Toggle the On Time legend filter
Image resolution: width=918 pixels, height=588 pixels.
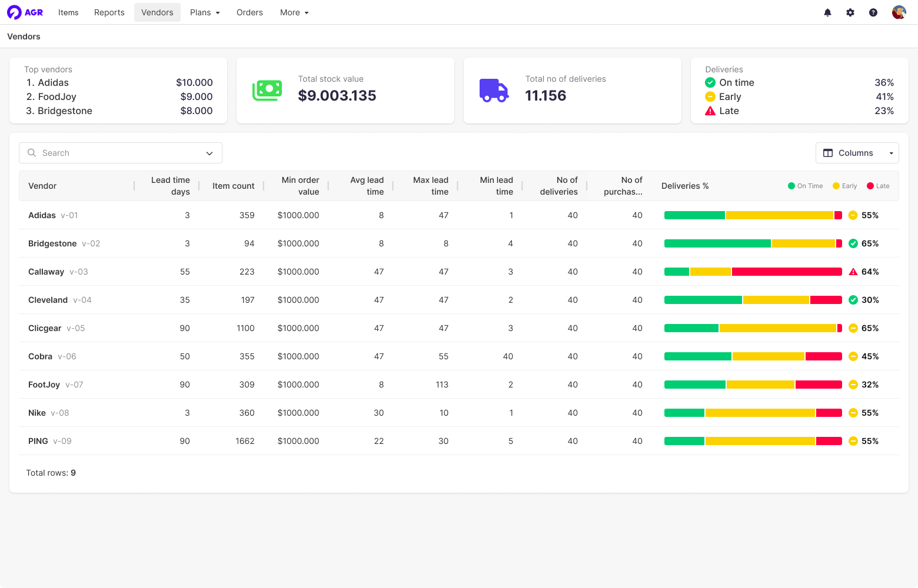pyautogui.click(x=805, y=186)
